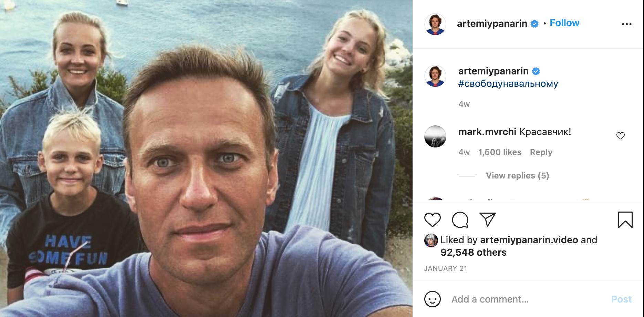Open the JANUARY 21 post date link

446,268
